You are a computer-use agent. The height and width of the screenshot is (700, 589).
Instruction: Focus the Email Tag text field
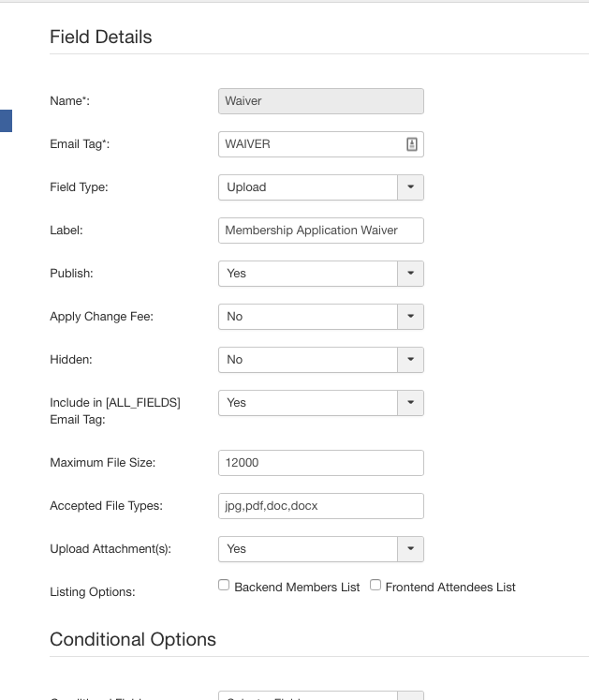pos(309,144)
